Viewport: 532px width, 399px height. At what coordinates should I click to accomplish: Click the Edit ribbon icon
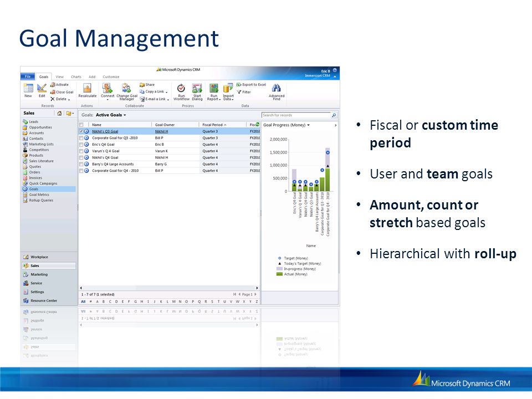pos(42,88)
